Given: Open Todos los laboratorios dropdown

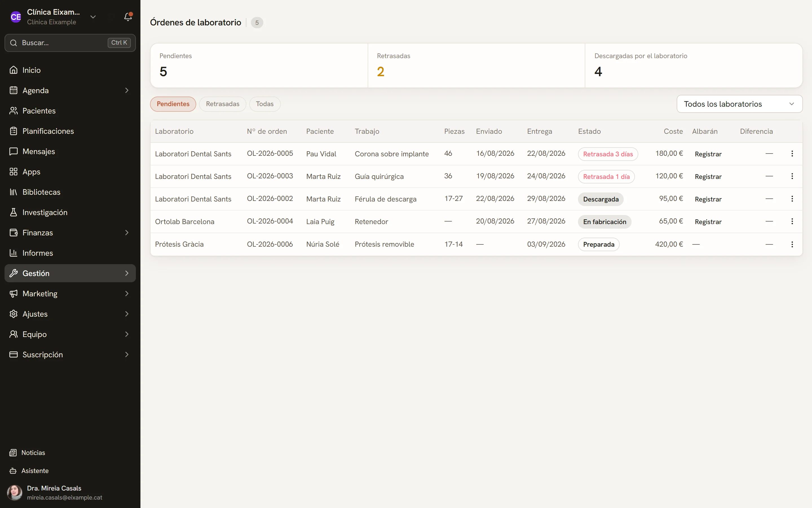Looking at the screenshot, I should (x=739, y=104).
